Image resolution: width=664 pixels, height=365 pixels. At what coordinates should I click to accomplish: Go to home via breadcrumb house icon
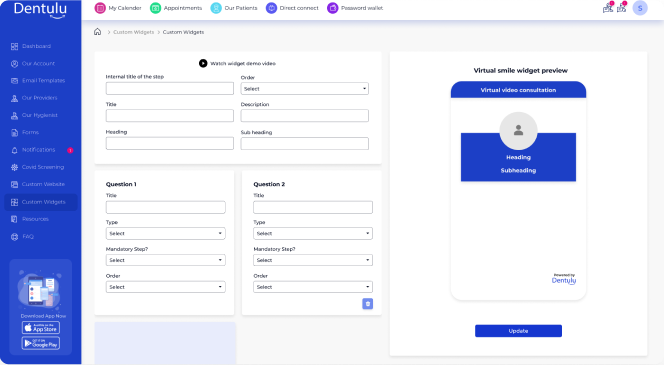[97, 32]
